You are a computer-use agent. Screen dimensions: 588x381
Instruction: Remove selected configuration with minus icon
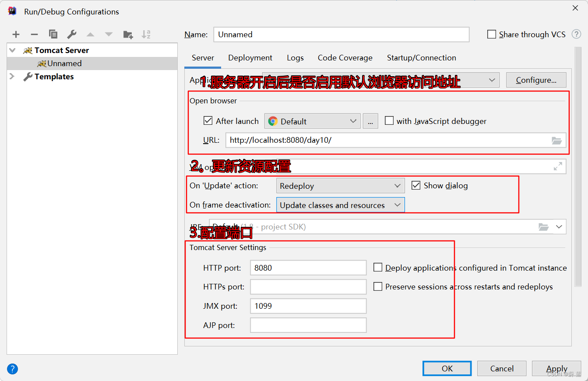pyautogui.click(x=34, y=35)
